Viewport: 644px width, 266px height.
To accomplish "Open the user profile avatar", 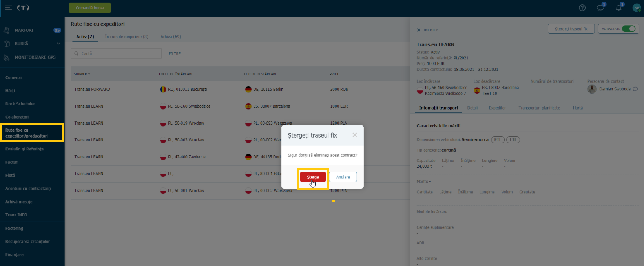I will click(x=637, y=8).
